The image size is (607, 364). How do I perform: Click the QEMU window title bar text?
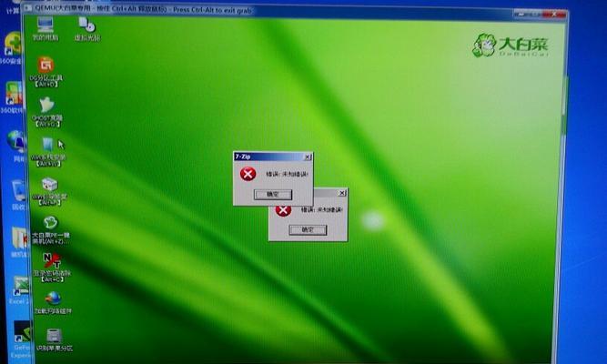click(143, 9)
